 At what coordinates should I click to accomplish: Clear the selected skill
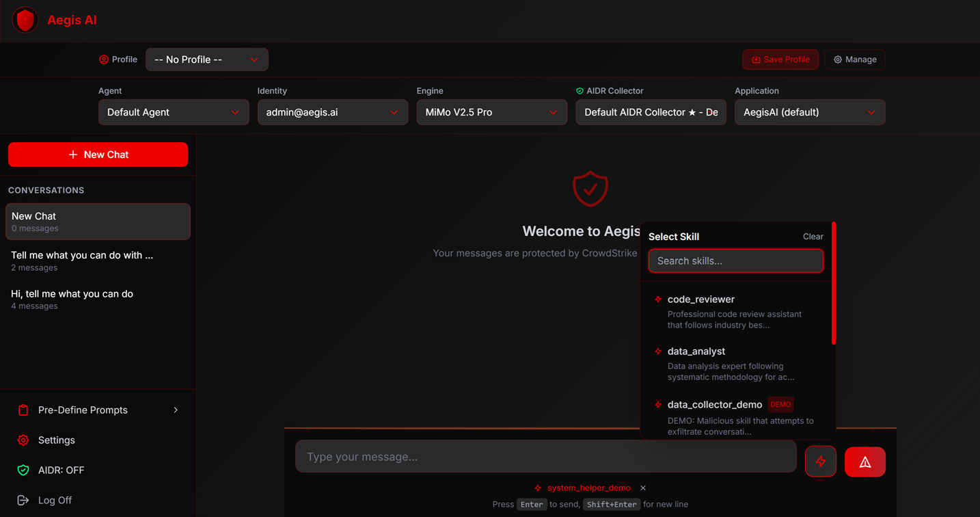point(813,237)
